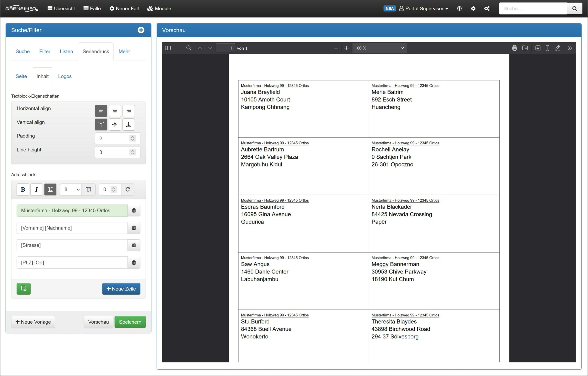
Task: Click the Speichern button
Action: coord(130,322)
